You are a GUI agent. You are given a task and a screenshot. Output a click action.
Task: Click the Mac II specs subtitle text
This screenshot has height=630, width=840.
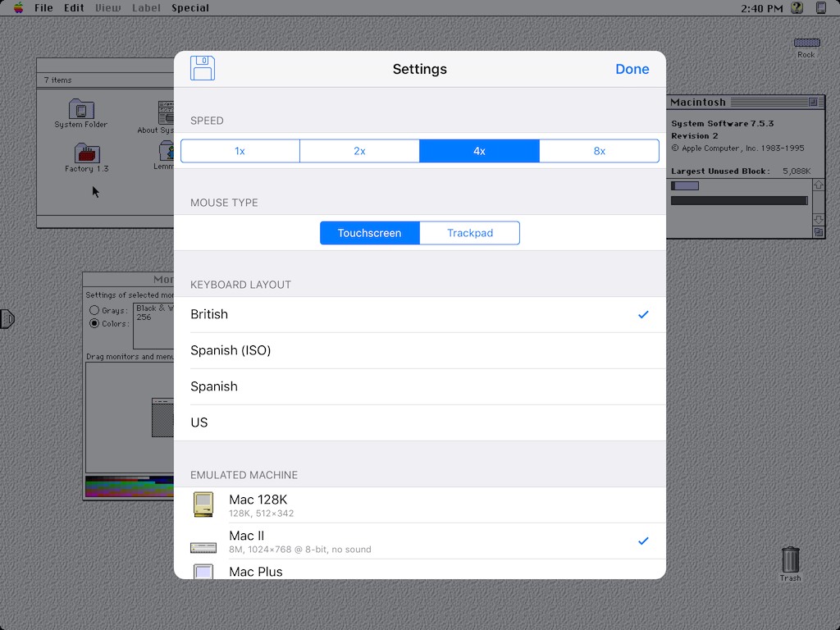coord(300,550)
